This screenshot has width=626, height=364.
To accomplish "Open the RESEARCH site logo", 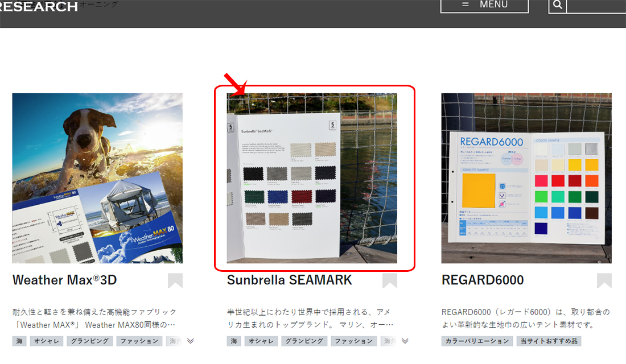I will coord(38,6).
